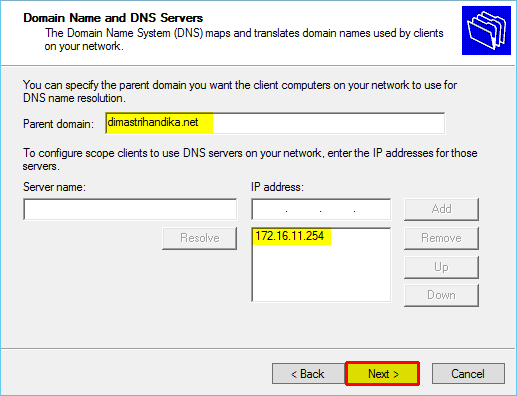
Task: Click the Resolve button
Action: pos(200,238)
